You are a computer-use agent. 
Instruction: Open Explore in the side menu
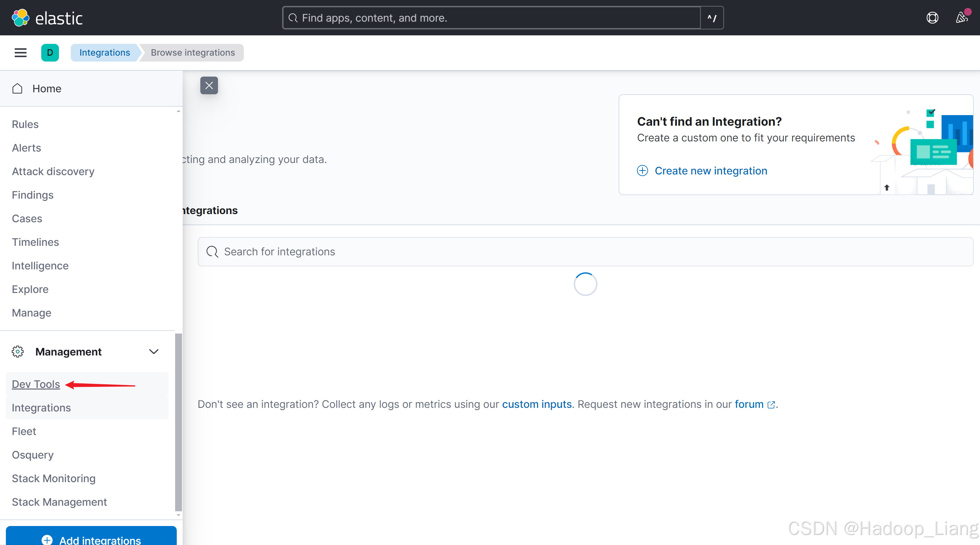click(x=30, y=289)
